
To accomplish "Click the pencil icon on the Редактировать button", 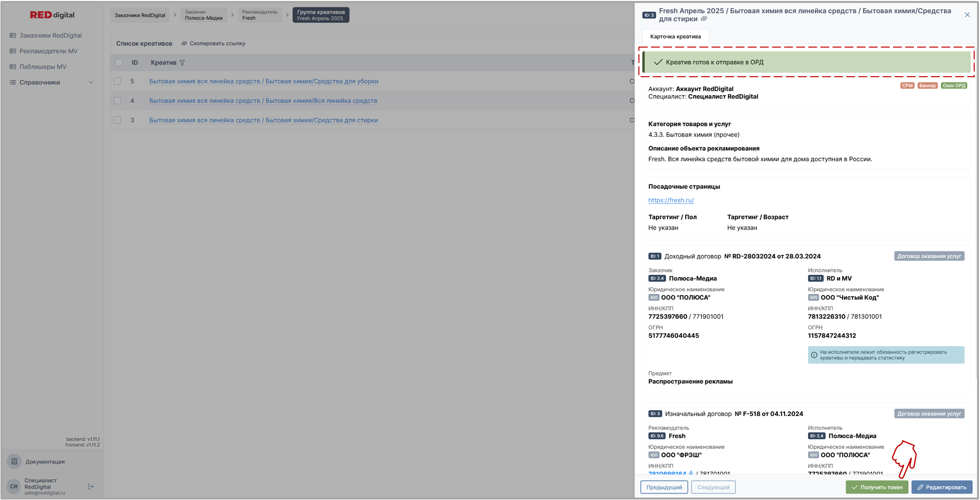I will pos(920,487).
